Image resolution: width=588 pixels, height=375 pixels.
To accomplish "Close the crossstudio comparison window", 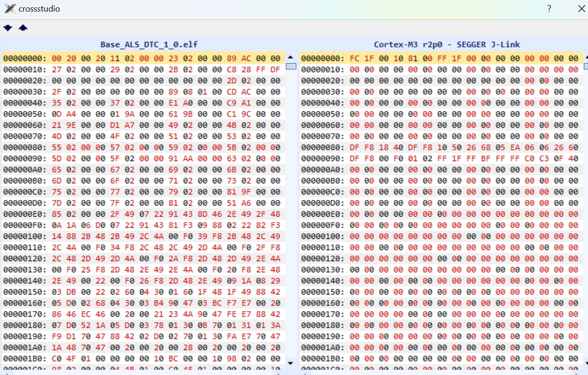I will point(582,8).
